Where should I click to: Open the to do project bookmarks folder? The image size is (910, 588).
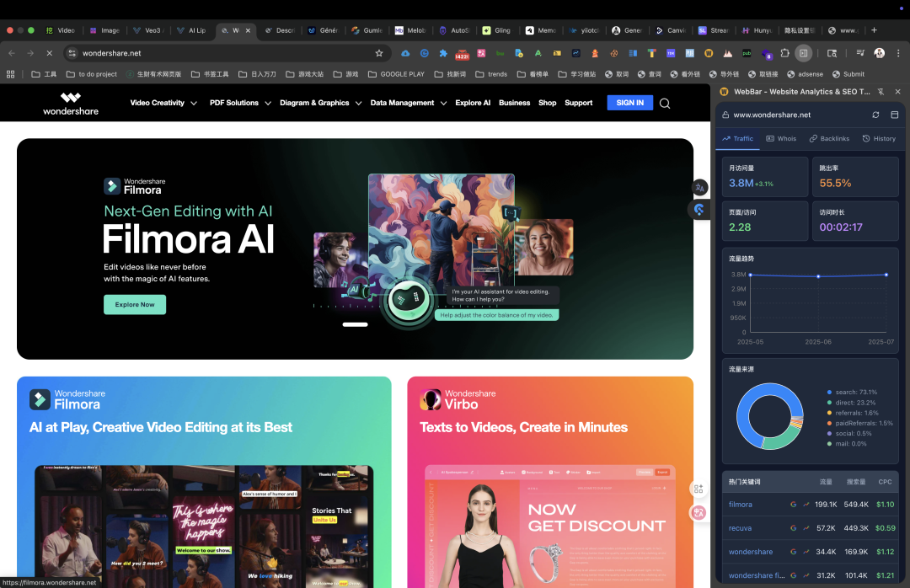tap(92, 74)
